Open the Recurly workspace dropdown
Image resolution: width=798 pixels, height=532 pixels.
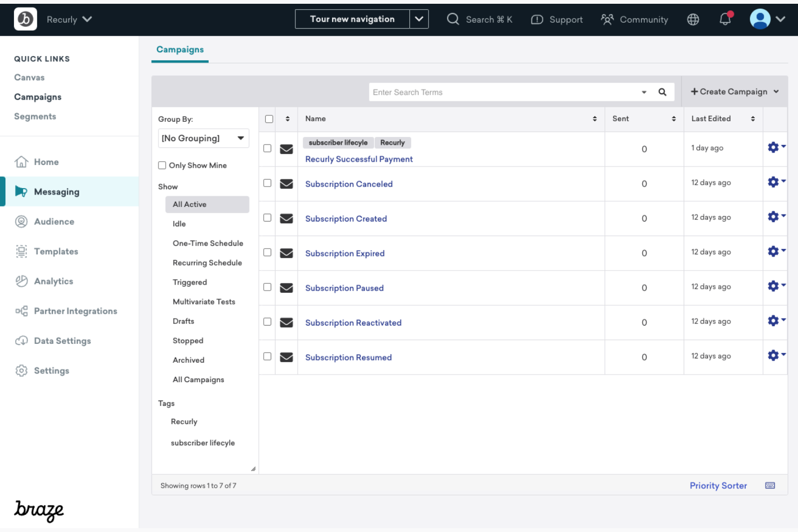coord(69,19)
